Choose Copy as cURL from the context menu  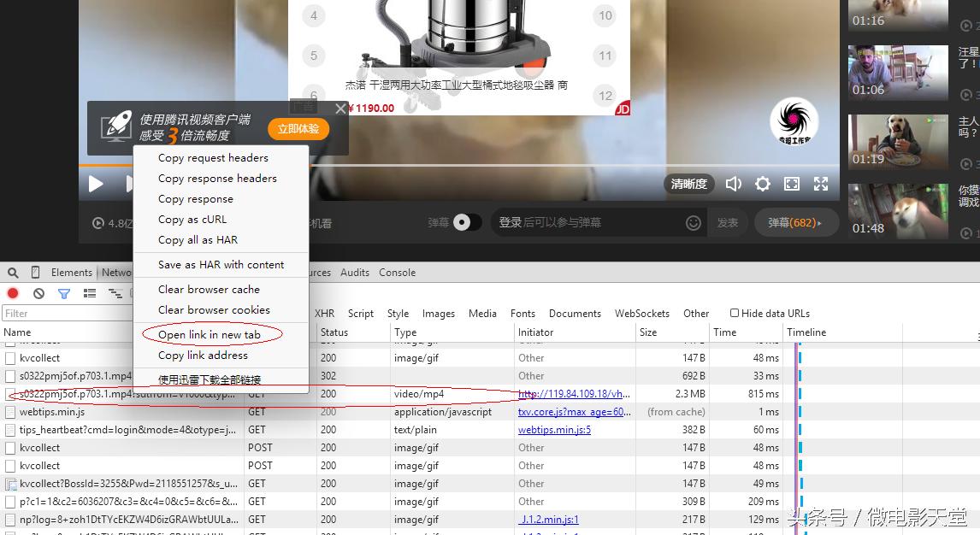[194, 219]
